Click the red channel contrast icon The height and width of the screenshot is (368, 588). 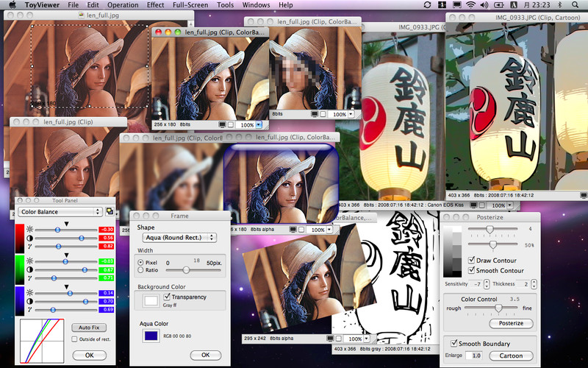coord(29,238)
